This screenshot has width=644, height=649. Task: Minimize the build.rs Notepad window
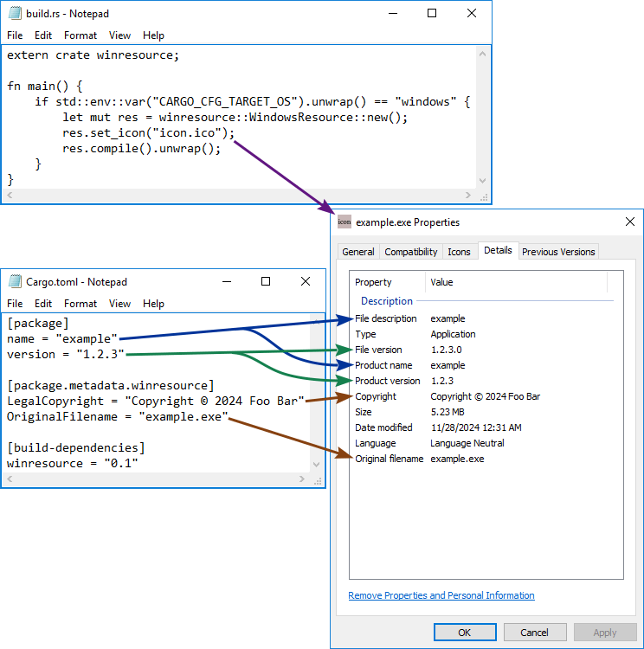[x=393, y=13]
